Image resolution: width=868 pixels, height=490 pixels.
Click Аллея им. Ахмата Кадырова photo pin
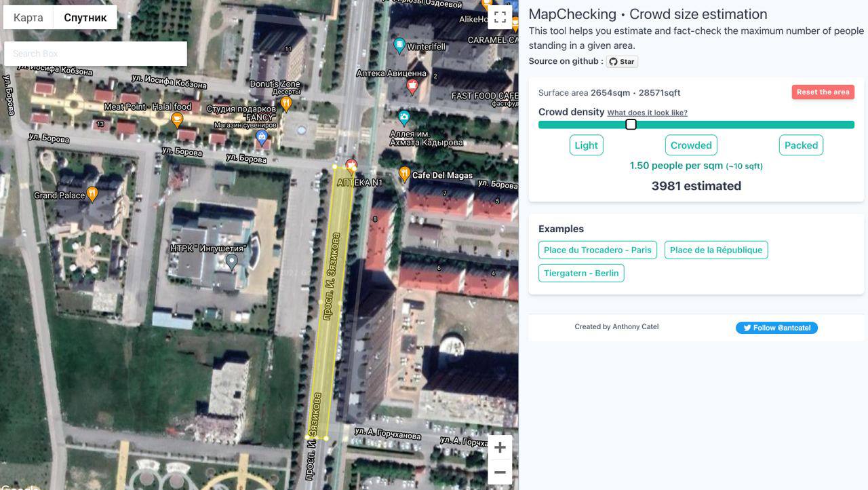pyautogui.click(x=404, y=118)
